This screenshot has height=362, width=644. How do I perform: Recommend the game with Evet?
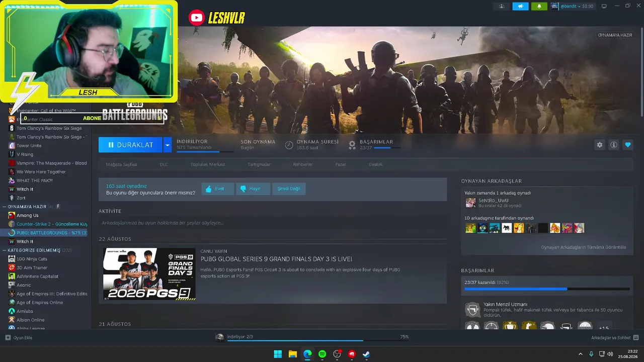tap(217, 189)
